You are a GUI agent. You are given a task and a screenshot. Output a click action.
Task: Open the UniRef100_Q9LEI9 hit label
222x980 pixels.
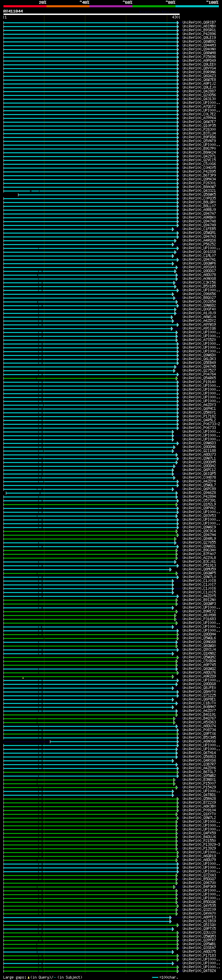tap(199, 38)
